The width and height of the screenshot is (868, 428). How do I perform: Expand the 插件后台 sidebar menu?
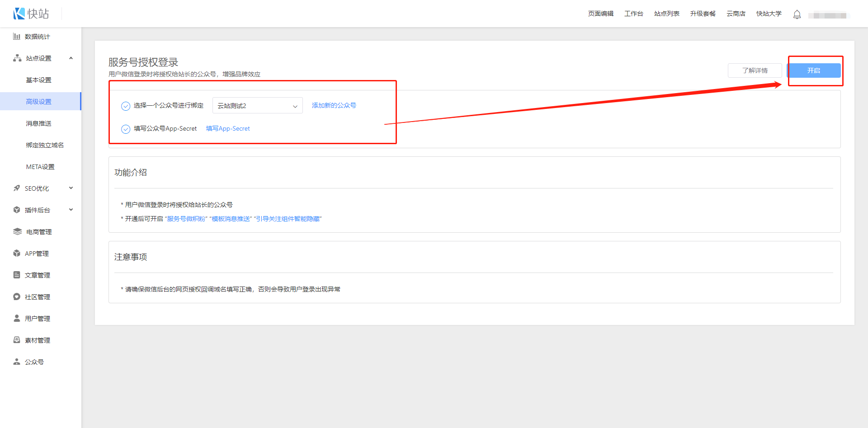click(x=71, y=210)
